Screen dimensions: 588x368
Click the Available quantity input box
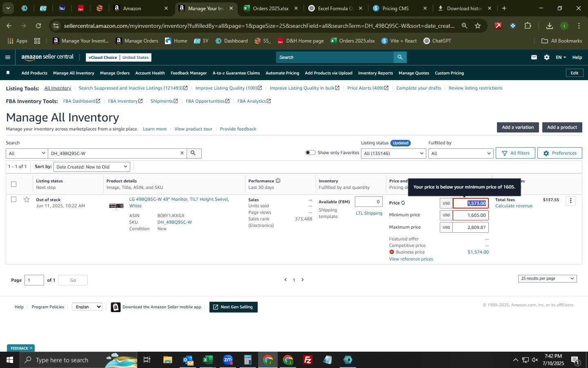[368, 202]
